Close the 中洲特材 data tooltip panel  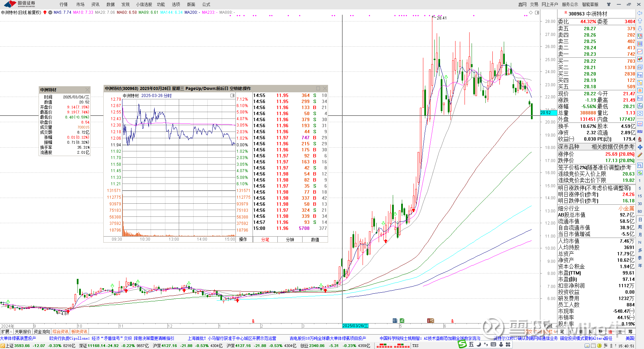(87, 90)
